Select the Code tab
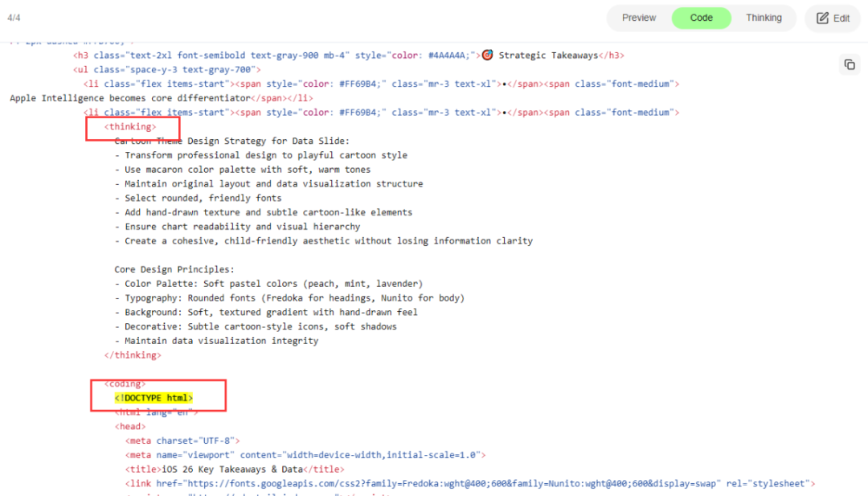 coord(701,18)
